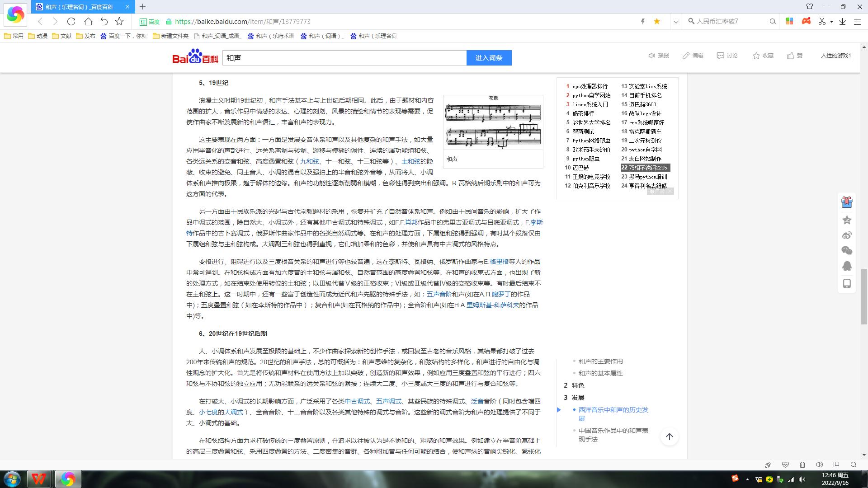Expand the download button dropdown arrow
The height and width of the screenshot is (488, 868).
(831, 21)
